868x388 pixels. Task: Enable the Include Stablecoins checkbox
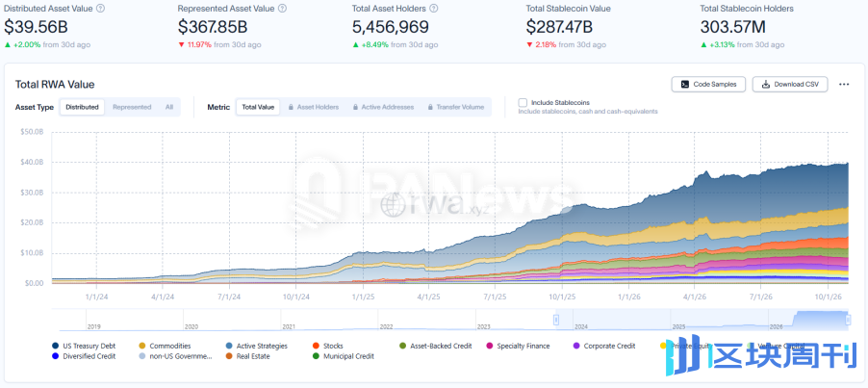click(522, 102)
